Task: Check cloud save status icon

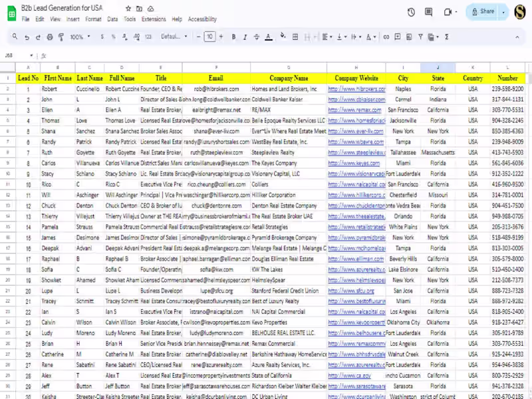Action: (151, 9)
